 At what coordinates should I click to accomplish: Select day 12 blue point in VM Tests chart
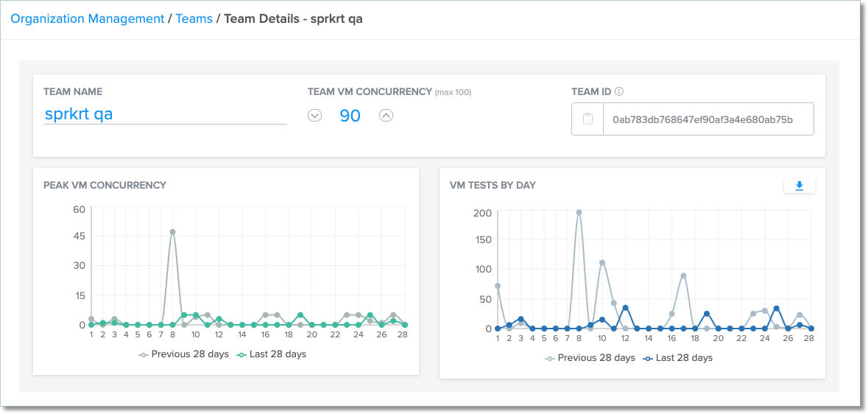625,308
